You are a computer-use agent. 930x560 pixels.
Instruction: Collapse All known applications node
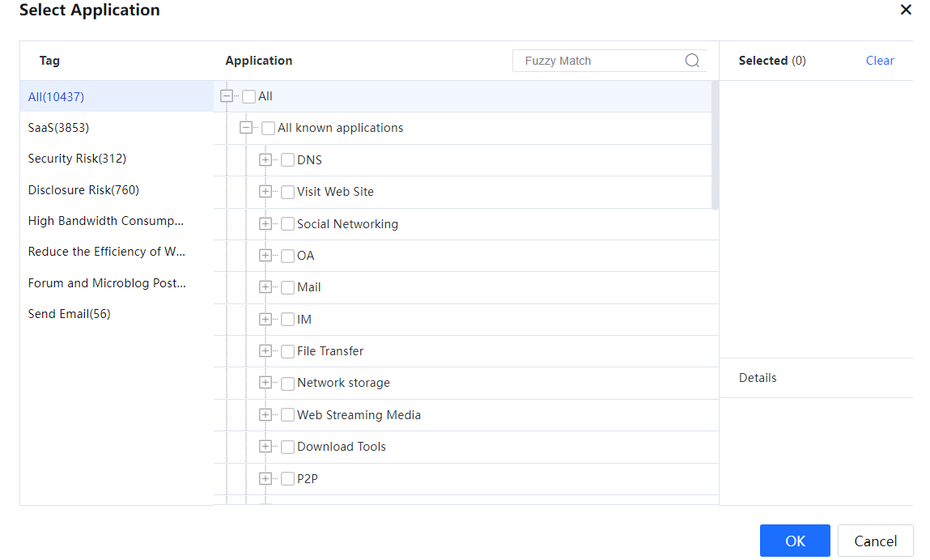coord(246,128)
